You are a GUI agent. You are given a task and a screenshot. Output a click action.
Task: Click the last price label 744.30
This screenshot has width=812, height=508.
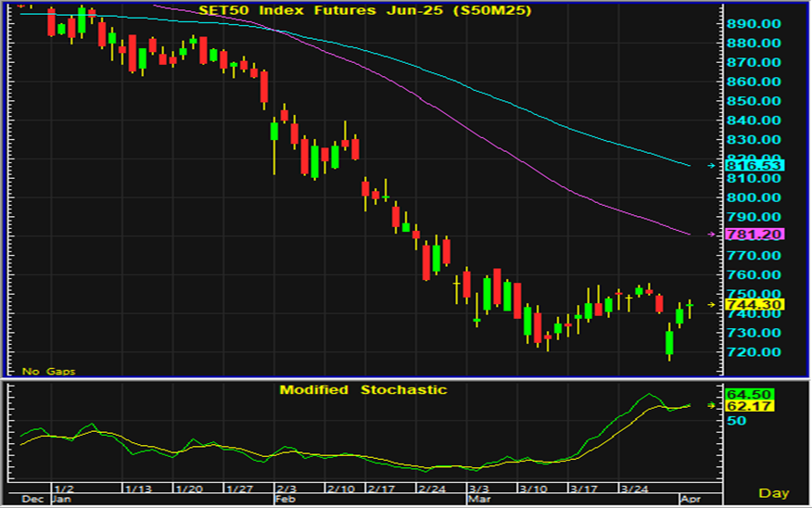click(x=755, y=305)
